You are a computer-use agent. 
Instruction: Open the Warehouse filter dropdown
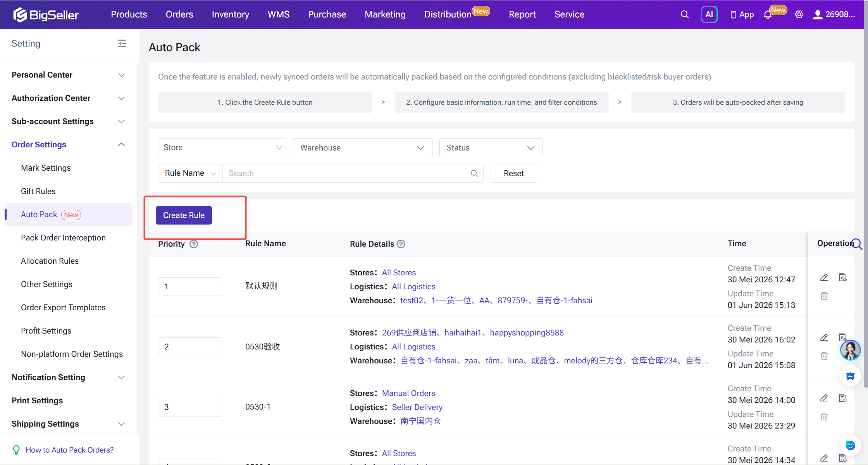click(x=362, y=148)
